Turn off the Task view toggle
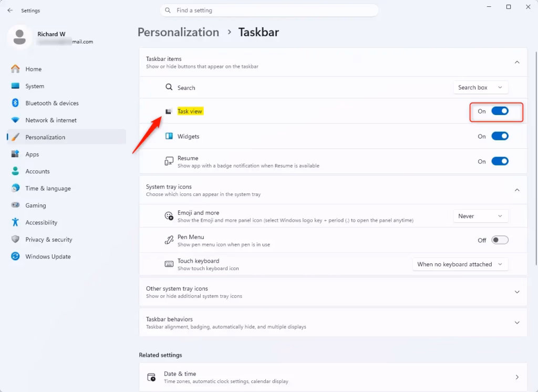538x392 pixels. 500,111
